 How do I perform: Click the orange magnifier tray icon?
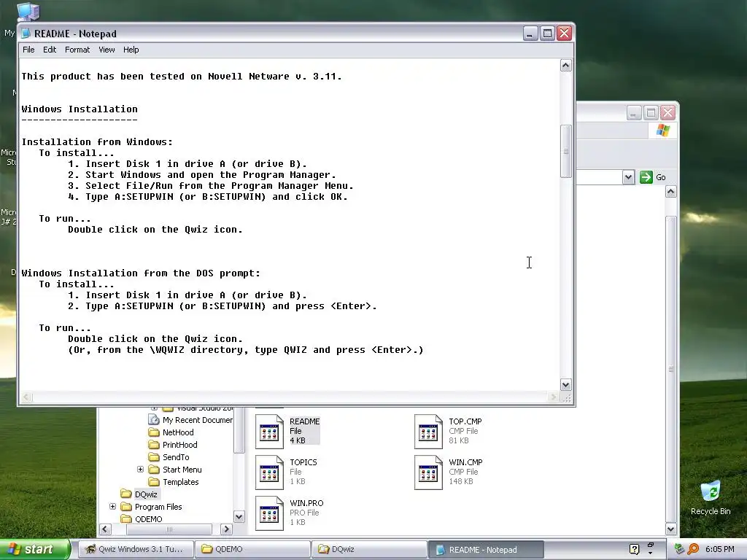tap(693, 549)
